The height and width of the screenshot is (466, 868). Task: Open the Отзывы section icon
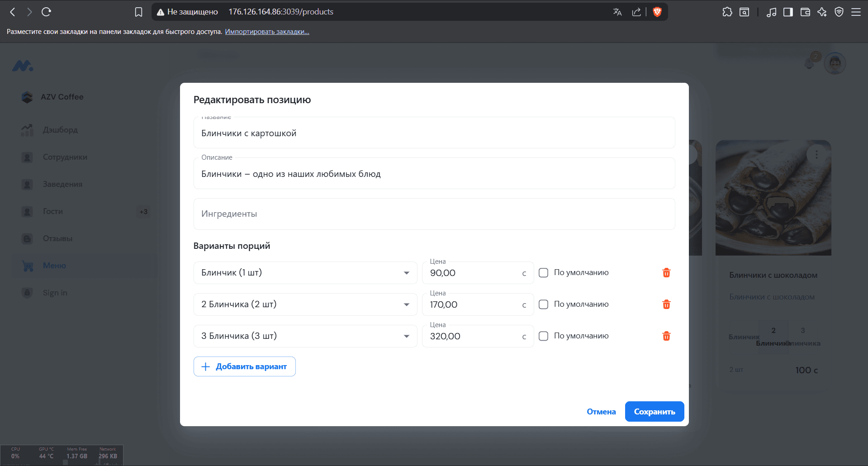(27, 238)
